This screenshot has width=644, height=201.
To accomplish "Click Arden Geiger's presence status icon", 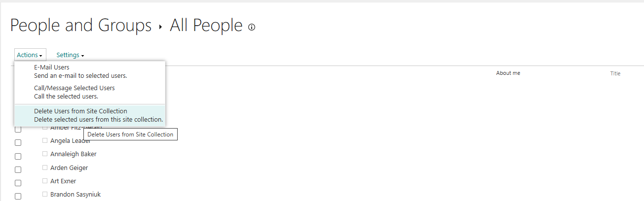I will [45, 167].
